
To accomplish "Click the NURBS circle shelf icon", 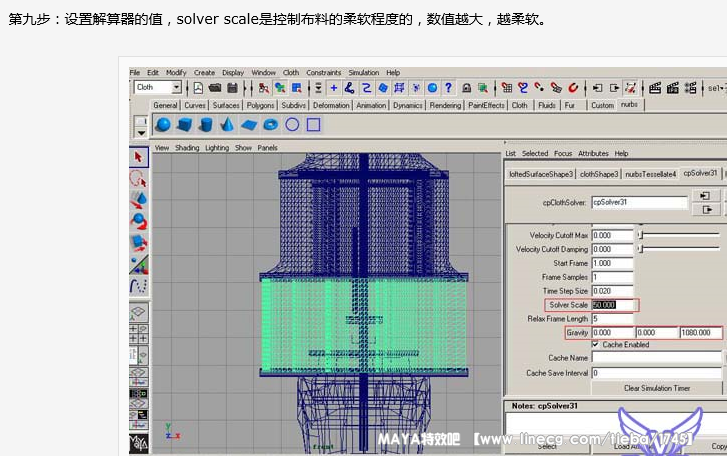I will click(x=292, y=125).
